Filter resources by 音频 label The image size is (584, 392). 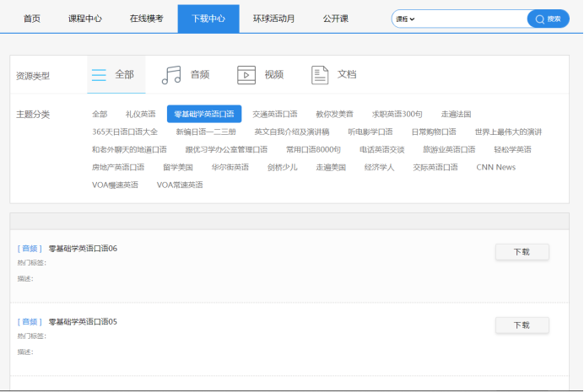(x=200, y=75)
